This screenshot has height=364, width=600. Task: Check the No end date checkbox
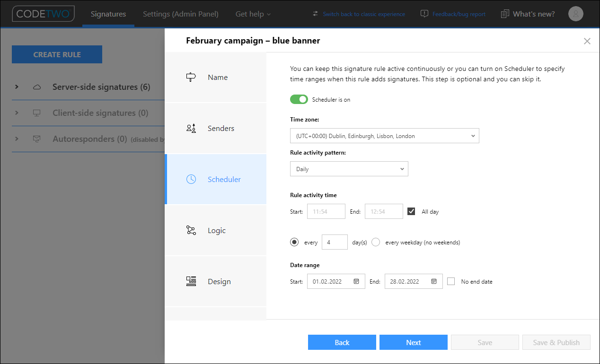click(451, 281)
